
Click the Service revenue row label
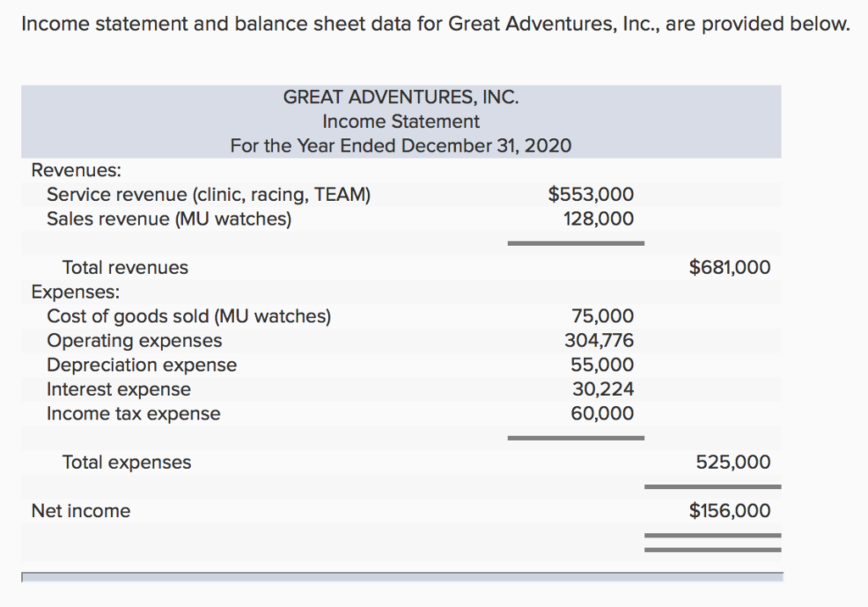(209, 195)
